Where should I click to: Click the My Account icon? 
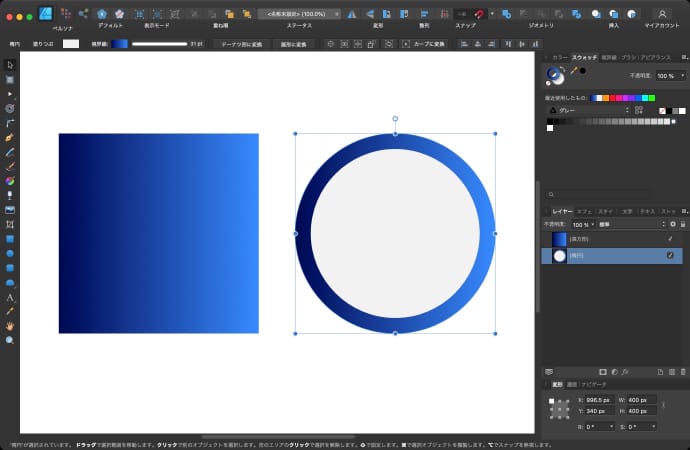point(661,14)
